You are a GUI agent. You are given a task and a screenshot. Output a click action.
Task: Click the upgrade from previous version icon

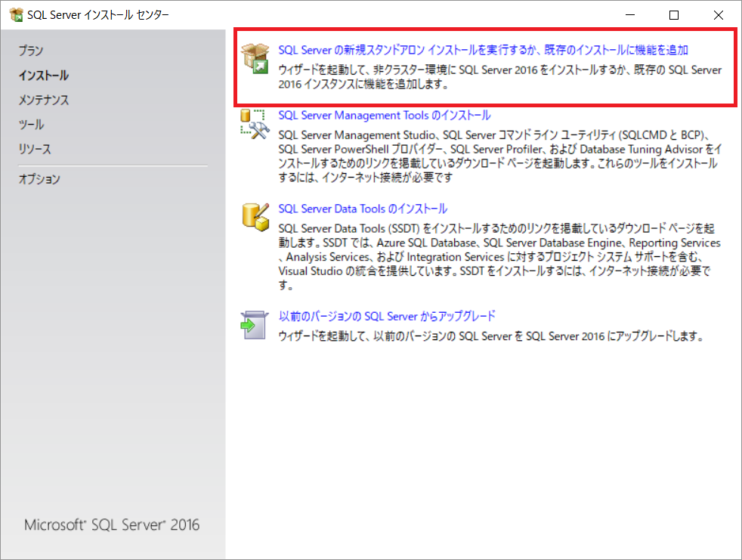click(x=254, y=325)
